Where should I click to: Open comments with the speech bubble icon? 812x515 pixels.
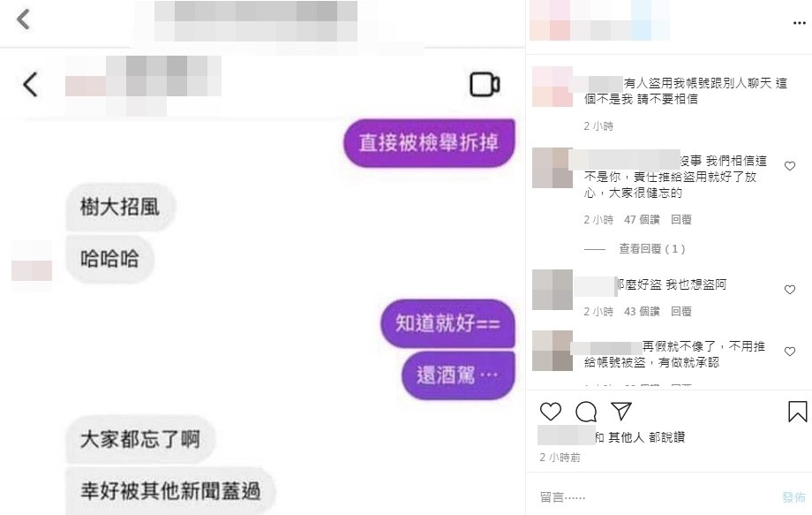[x=586, y=412]
